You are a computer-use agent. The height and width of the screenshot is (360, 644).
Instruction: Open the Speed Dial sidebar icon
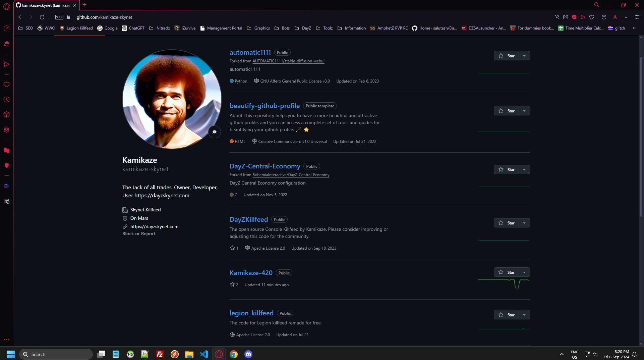tap(6, 29)
